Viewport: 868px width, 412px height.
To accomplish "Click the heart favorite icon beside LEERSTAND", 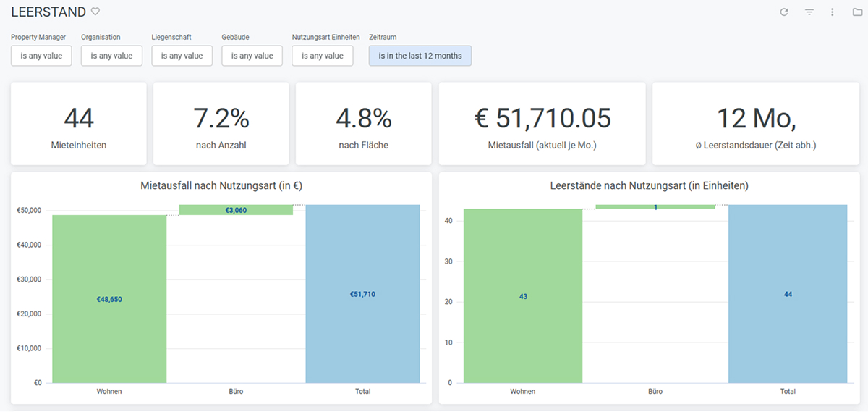I will coord(95,12).
